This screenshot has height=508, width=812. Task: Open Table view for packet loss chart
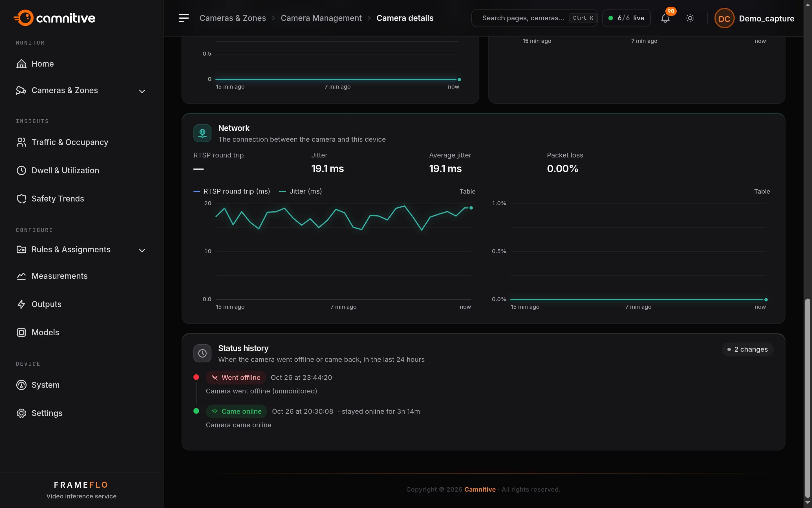(762, 191)
